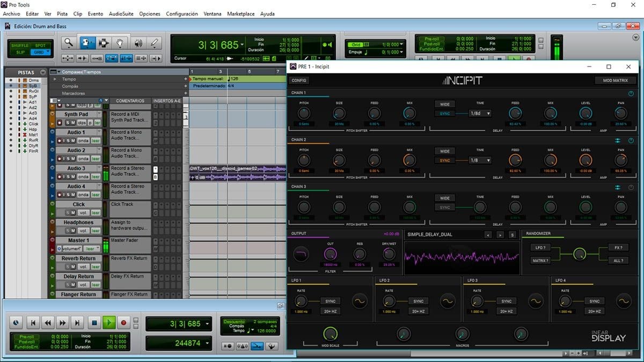
Task: Select SHUFFLE edit mode
Action: [x=20, y=46]
